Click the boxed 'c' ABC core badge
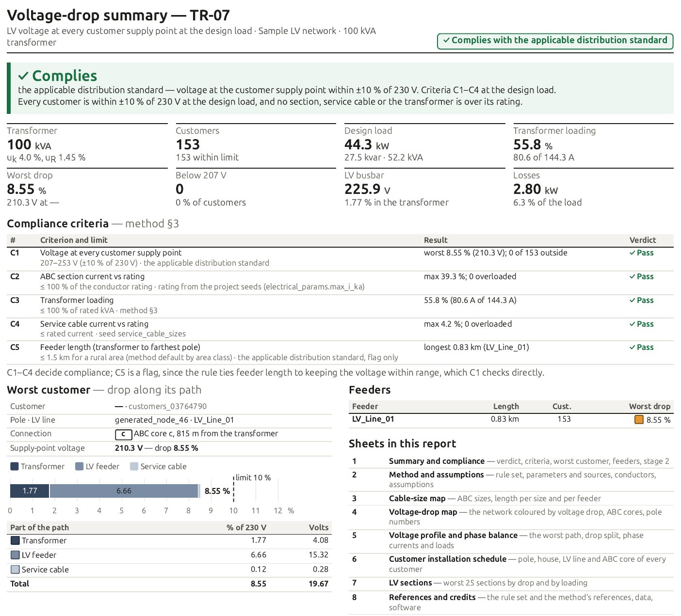681x616 pixels. 124,434
